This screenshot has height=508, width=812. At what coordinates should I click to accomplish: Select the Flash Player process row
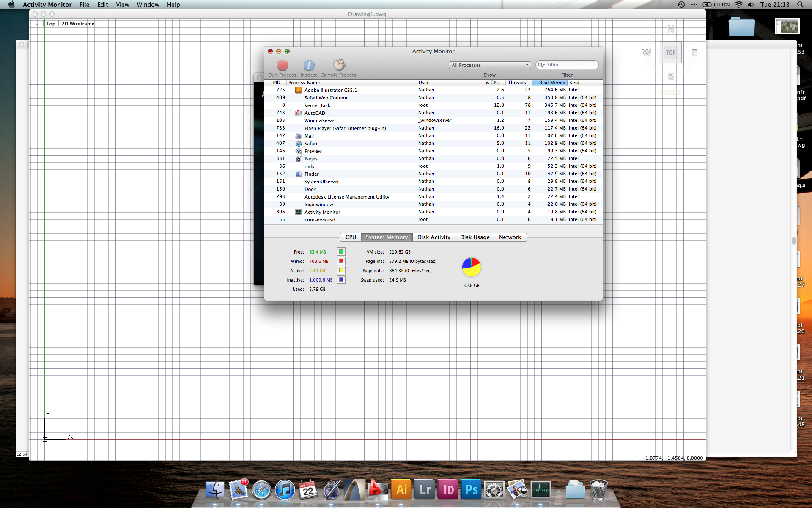click(x=433, y=128)
